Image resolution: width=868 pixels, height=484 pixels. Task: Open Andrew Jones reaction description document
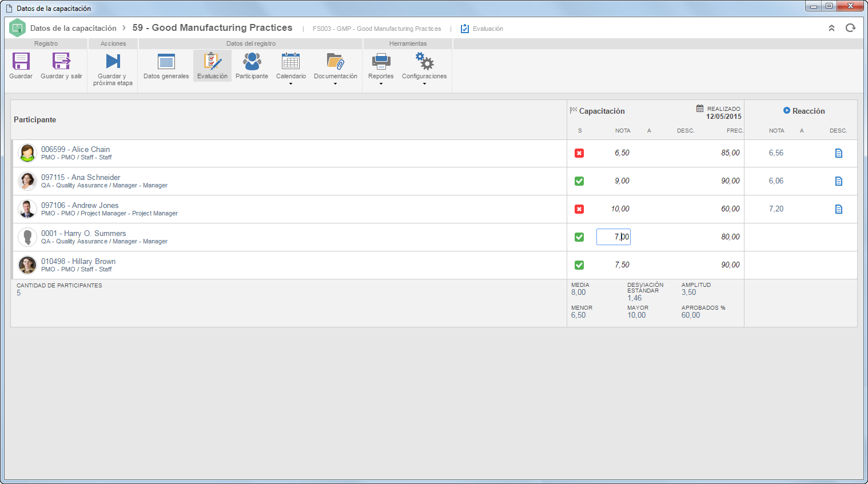(839, 209)
